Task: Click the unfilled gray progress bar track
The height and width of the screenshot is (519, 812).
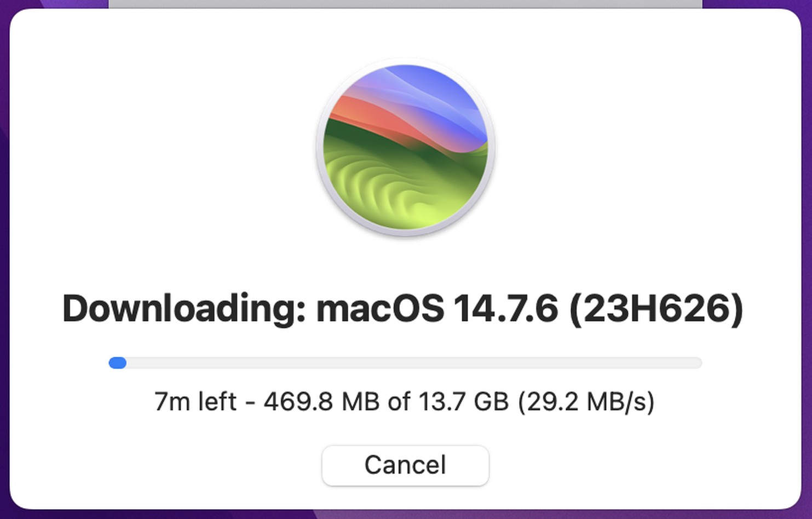Action: pos(414,363)
